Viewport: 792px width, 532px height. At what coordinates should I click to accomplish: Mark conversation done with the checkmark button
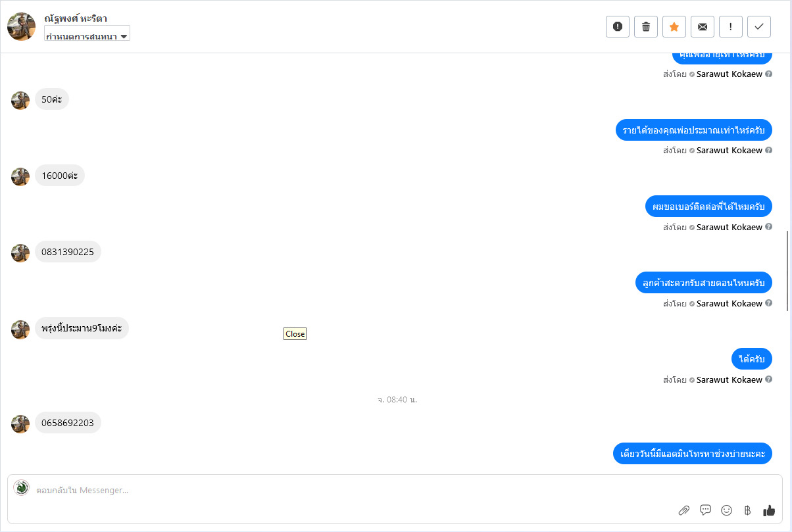[x=759, y=26]
